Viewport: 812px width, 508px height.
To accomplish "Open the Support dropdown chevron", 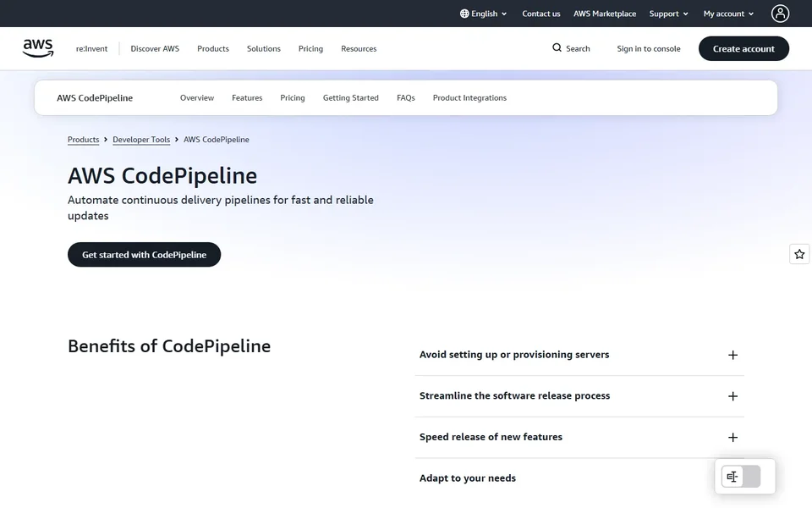I will click(x=686, y=14).
